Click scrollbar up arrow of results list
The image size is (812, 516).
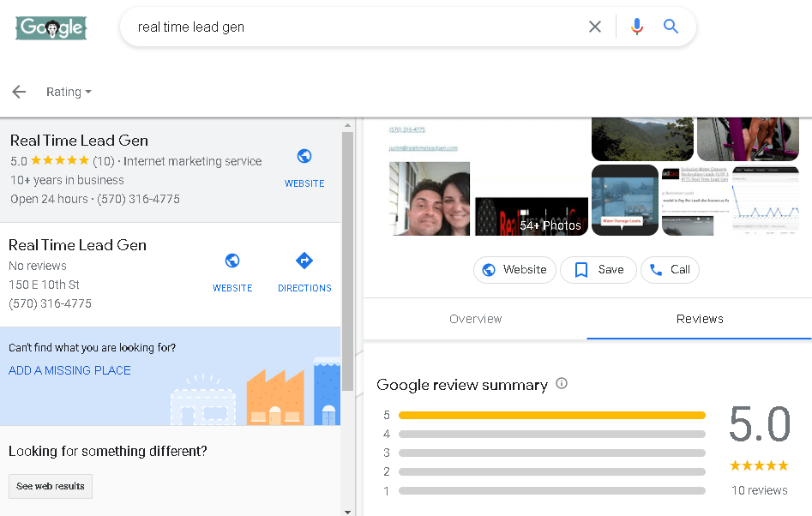pos(347,125)
